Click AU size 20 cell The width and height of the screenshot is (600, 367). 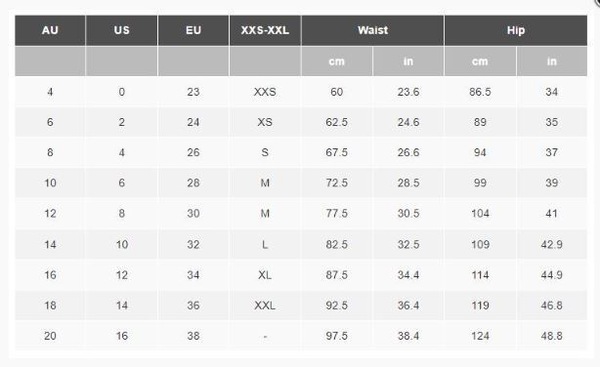pos(50,336)
